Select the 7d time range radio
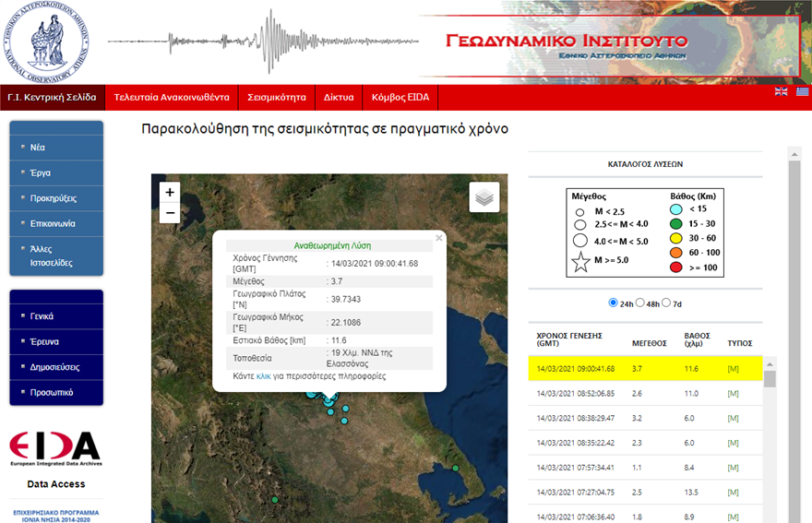The width and height of the screenshot is (812, 523). tap(667, 303)
